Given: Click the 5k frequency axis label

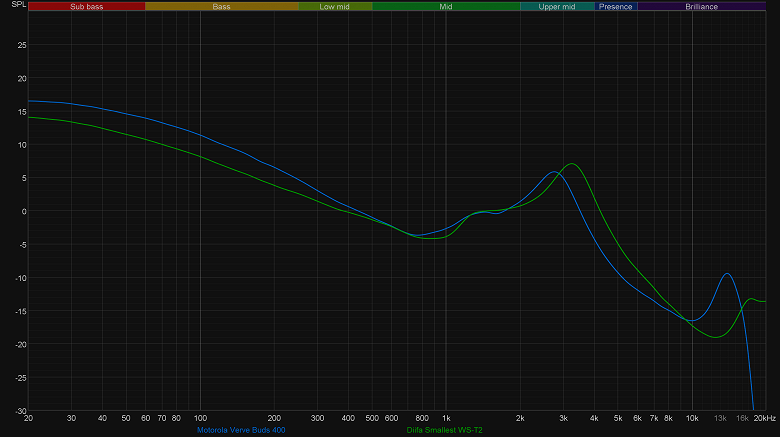Looking at the screenshot, I should pos(618,419).
